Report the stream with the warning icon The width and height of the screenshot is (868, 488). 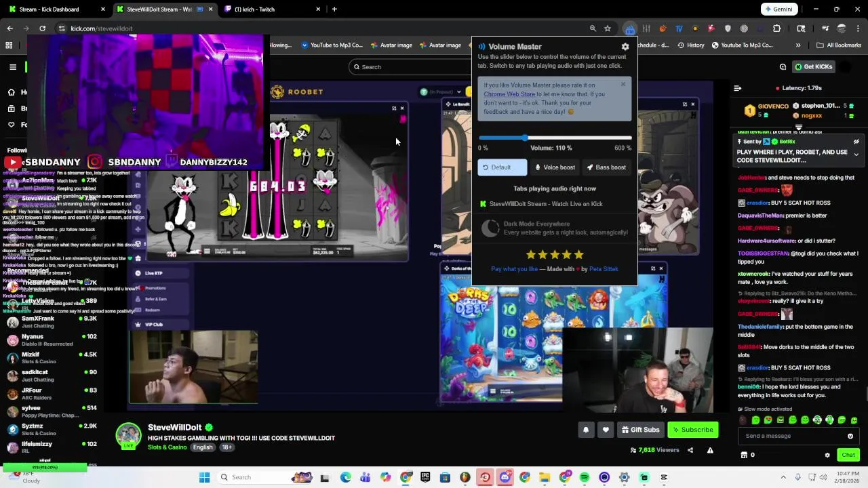pyautogui.click(x=710, y=450)
